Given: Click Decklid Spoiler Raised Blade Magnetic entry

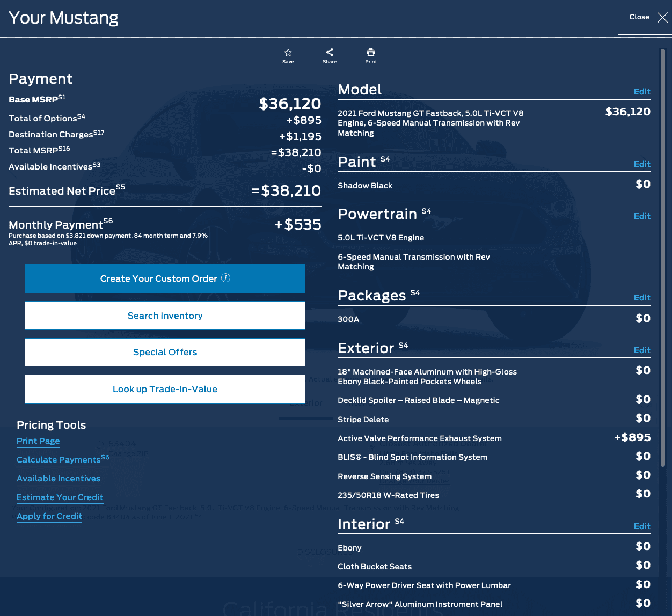Looking at the screenshot, I should pyautogui.click(x=419, y=400).
